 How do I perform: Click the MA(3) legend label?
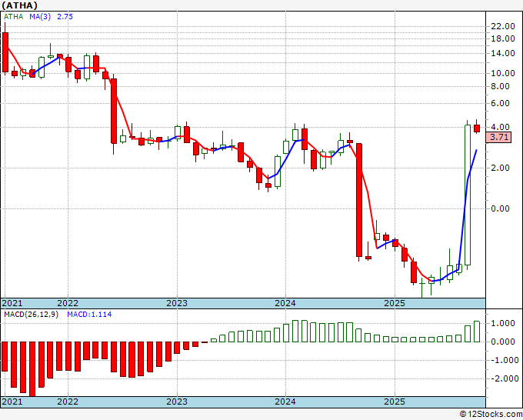(40, 17)
